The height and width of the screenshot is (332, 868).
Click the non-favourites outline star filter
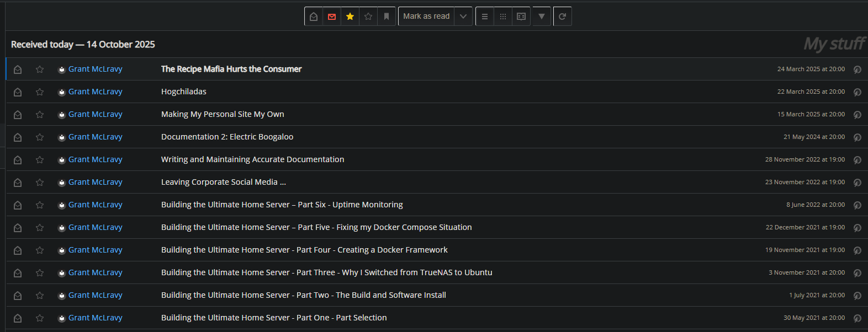[368, 17]
